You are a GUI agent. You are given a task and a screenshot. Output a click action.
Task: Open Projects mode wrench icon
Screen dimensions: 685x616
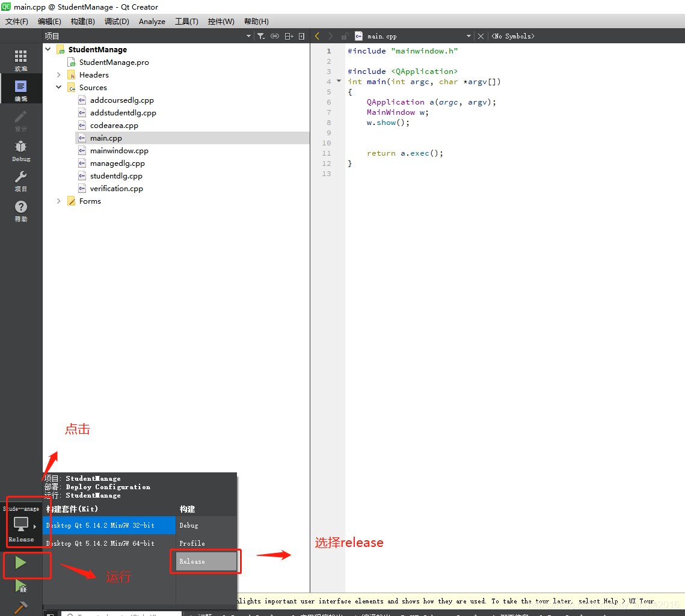pyautogui.click(x=21, y=180)
